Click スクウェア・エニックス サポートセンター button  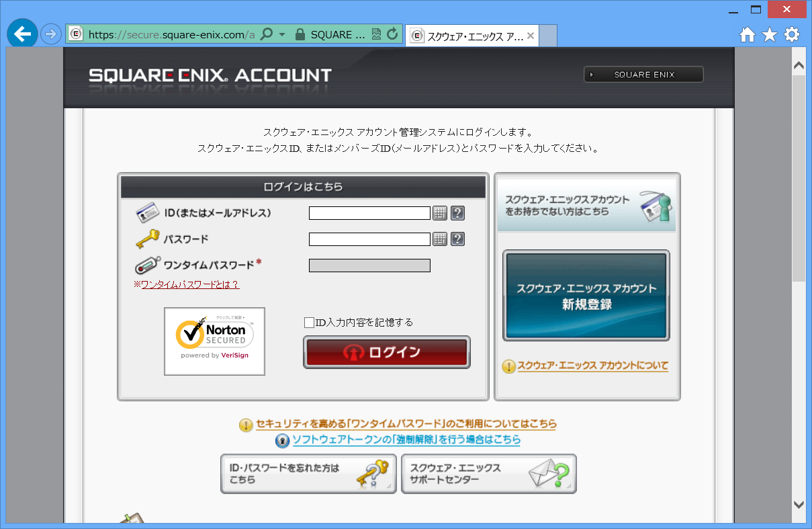click(489, 474)
